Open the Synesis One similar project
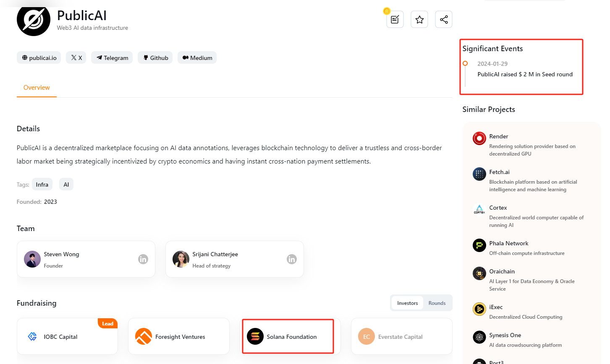The image size is (610, 364). tap(505, 335)
